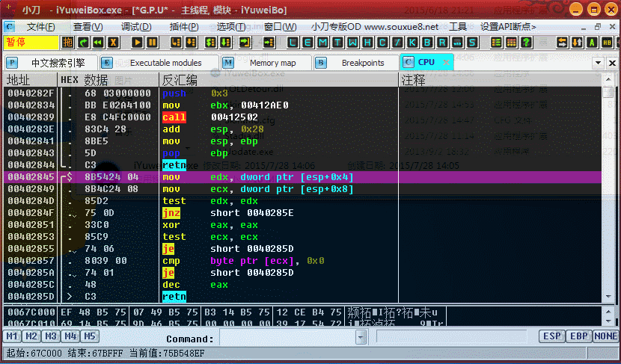Switch to the Memory map tab

click(x=266, y=63)
